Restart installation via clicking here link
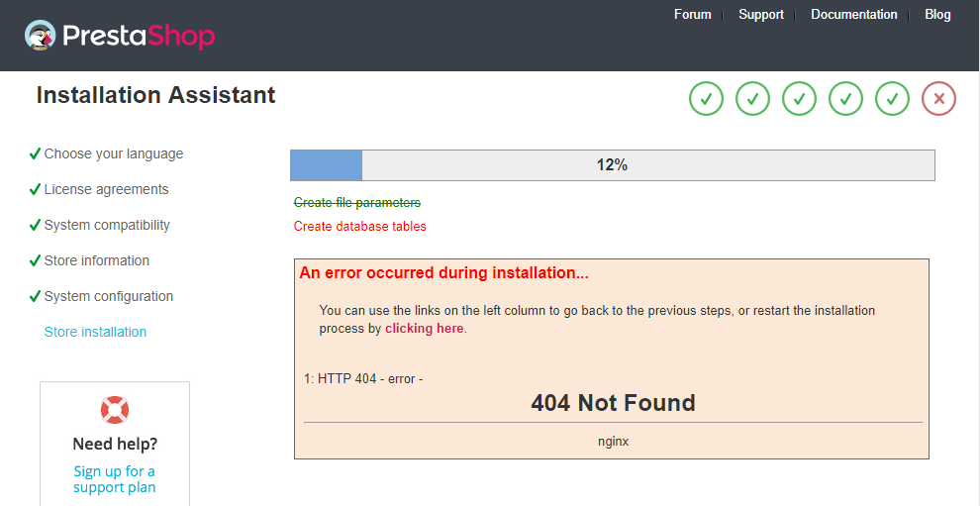 [x=425, y=329]
